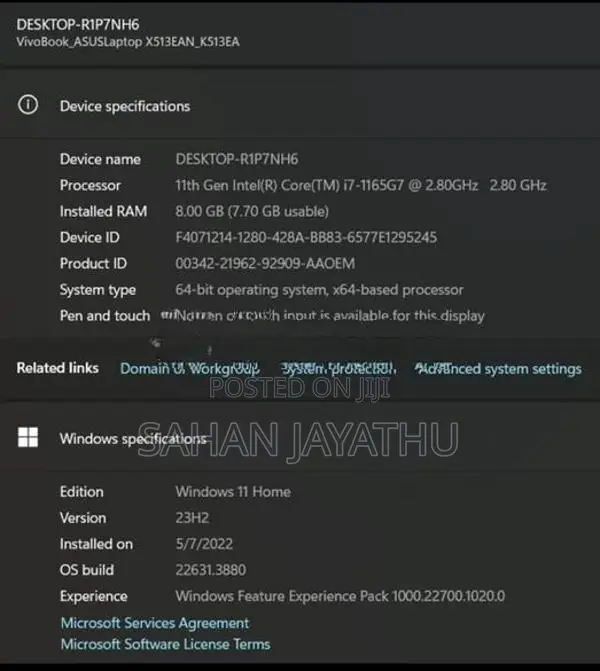
Task: Click the Installed RAM label
Action: point(104,211)
